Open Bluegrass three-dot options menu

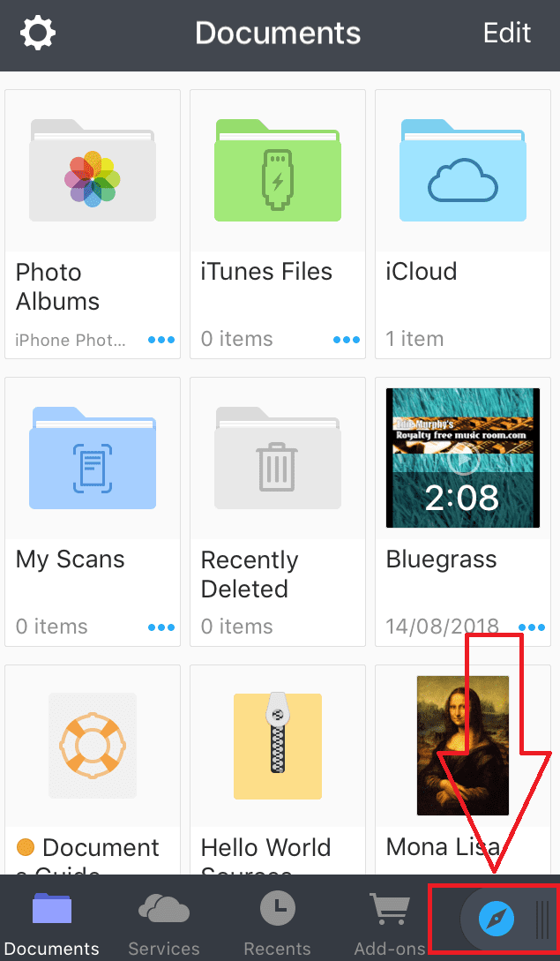tap(532, 627)
